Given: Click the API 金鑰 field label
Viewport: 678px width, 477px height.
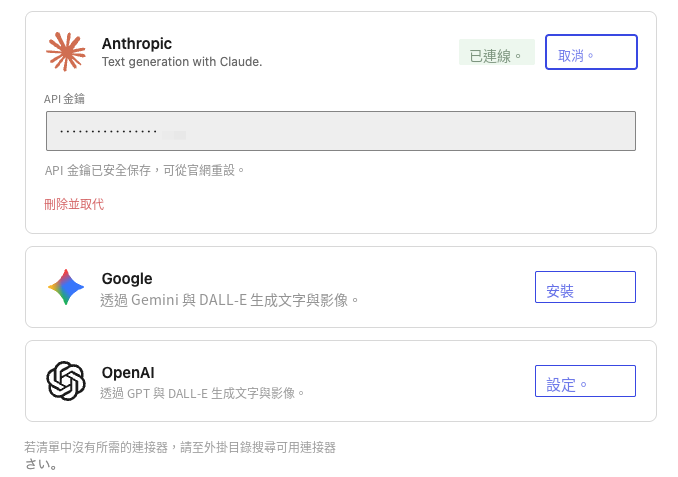Looking at the screenshot, I should pos(64,99).
